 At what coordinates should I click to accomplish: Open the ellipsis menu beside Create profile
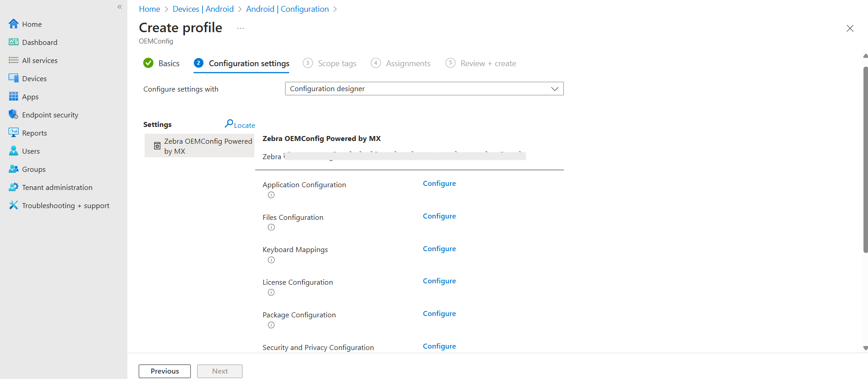click(x=240, y=28)
